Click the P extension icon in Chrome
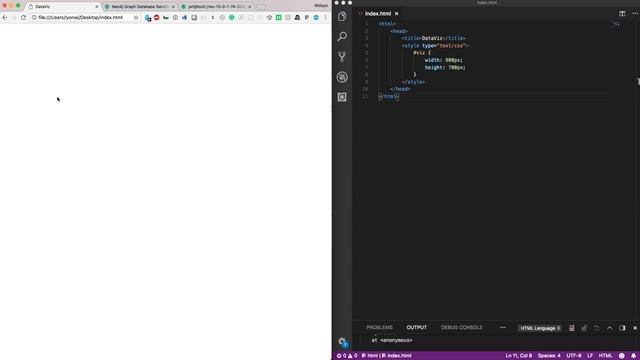This screenshot has height=360, width=640. [x=307, y=18]
